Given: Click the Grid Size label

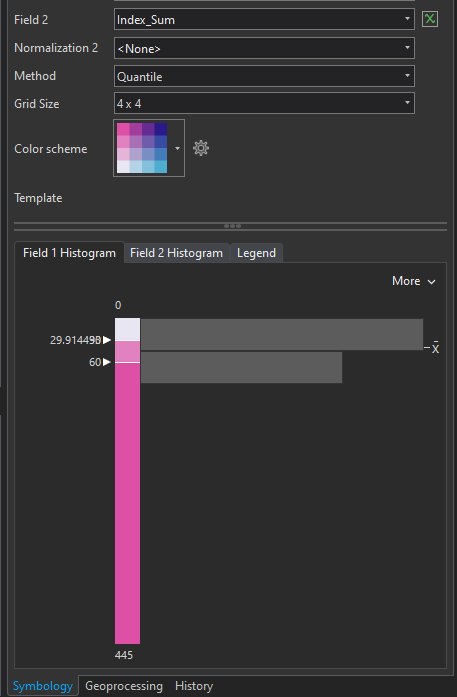Looking at the screenshot, I should coord(36,104).
